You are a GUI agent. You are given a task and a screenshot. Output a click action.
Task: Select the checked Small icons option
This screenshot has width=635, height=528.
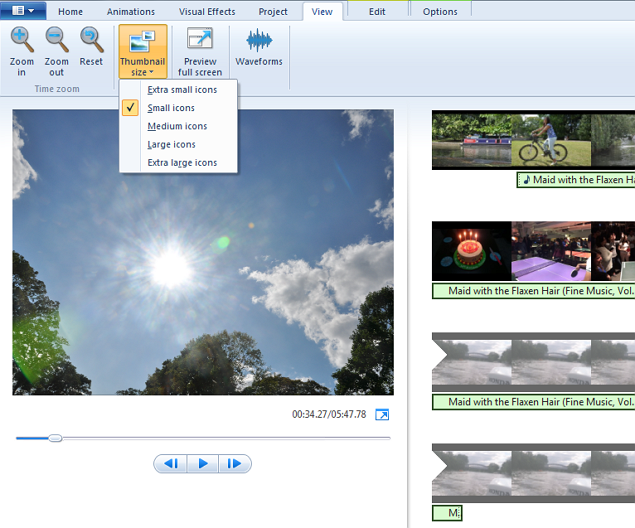(178, 108)
